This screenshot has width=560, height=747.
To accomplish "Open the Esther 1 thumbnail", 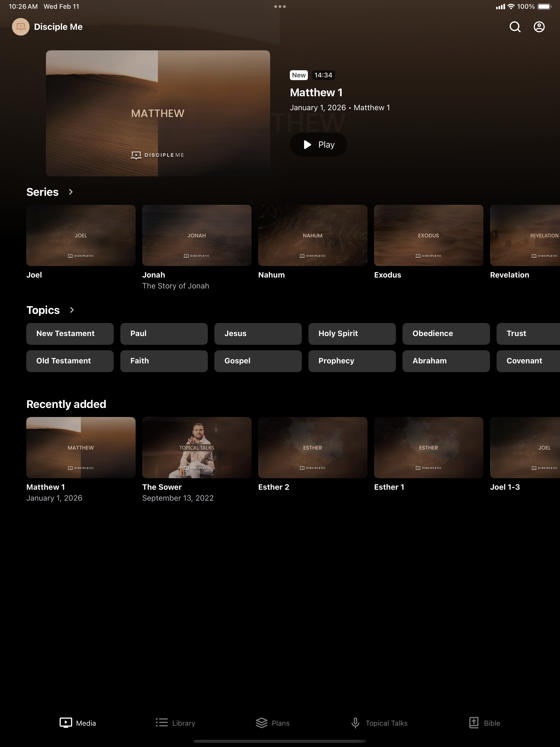I will tap(428, 447).
